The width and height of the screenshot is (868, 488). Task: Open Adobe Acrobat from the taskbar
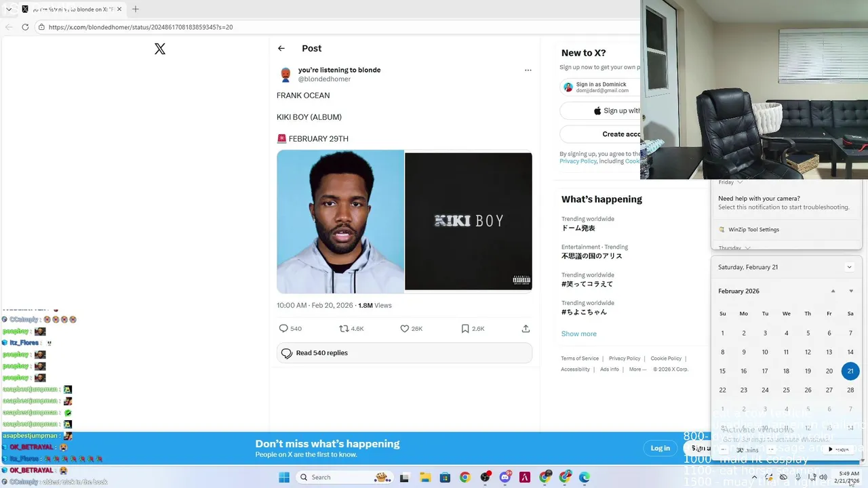pyautogui.click(x=525, y=477)
